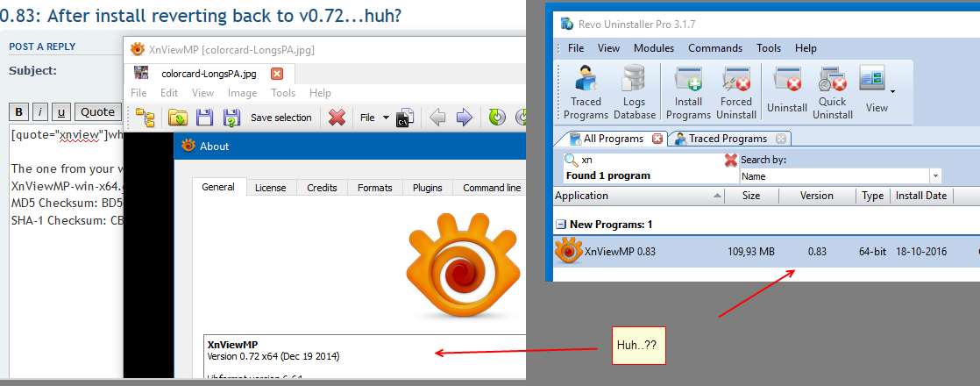The height and width of the screenshot is (386, 980).
Task: Click the XnViewMP eye icon in About title bar
Action: point(188,146)
